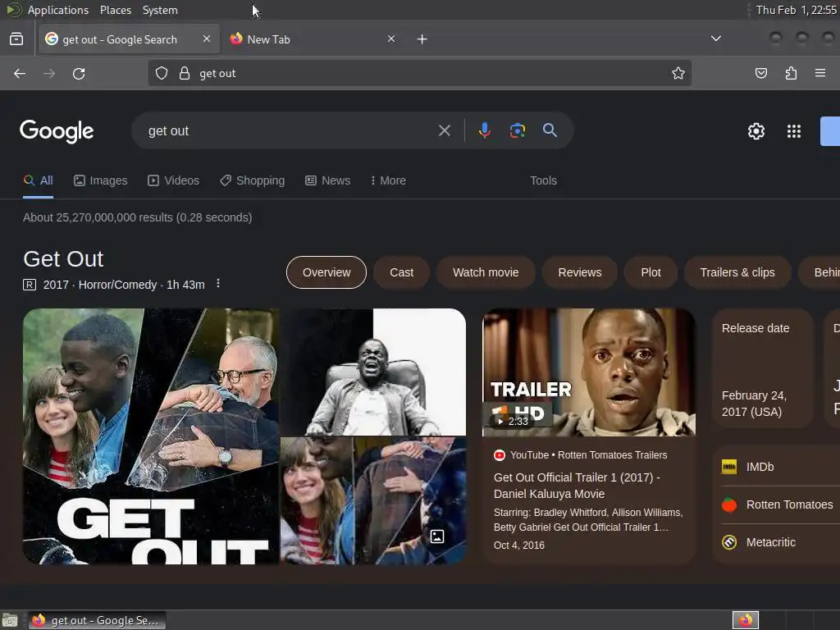Open the Rotten Tomatoes link
This screenshot has width=840, height=630.
(x=778, y=504)
